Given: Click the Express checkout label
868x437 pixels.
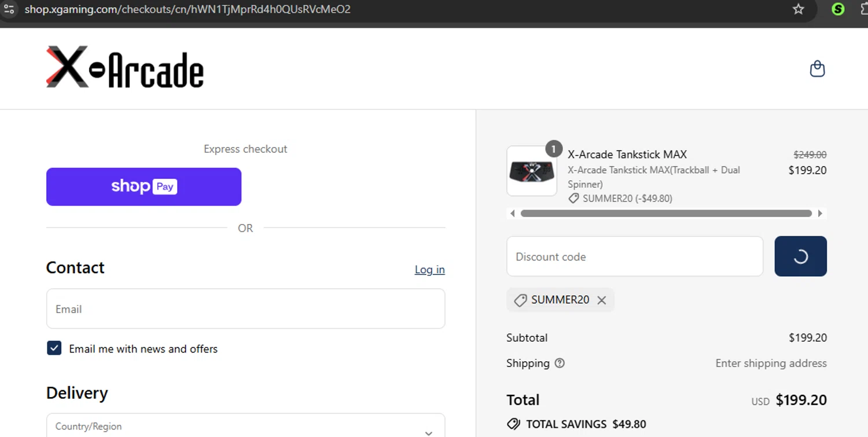Looking at the screenshot, I should click(245, 149).
